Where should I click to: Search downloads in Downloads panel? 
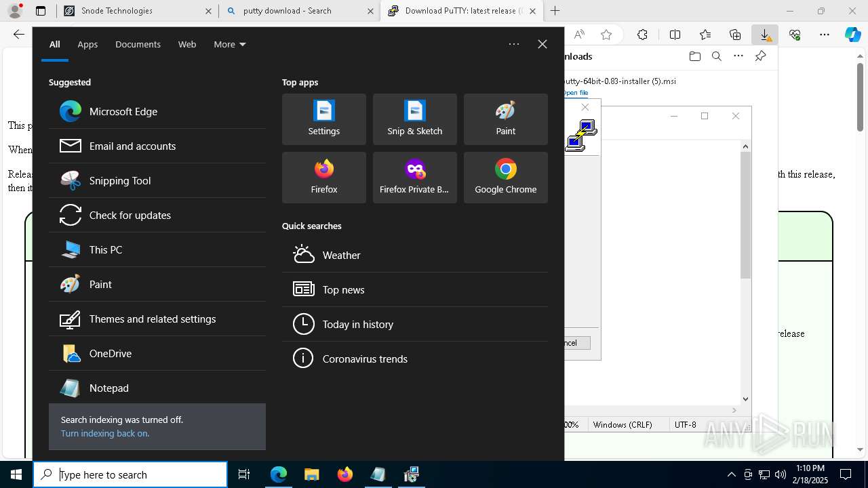pyautogui.click(x=716, y=56)
